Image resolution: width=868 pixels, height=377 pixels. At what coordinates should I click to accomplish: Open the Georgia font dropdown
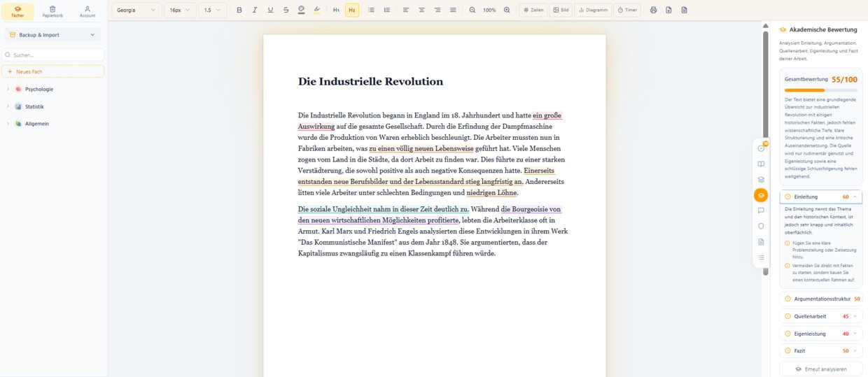(x=136, y=10)
